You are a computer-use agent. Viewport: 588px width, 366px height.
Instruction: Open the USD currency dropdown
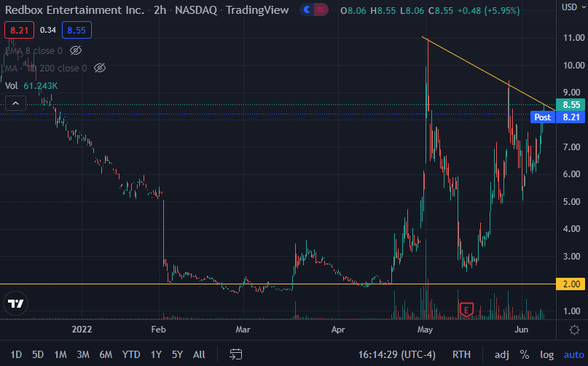tap(573, 7)
